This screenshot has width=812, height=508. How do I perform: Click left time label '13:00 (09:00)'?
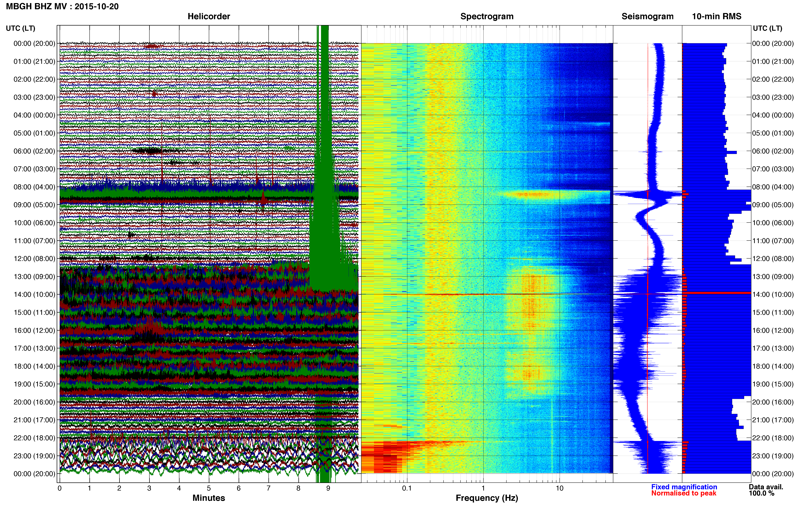(34, 277)
